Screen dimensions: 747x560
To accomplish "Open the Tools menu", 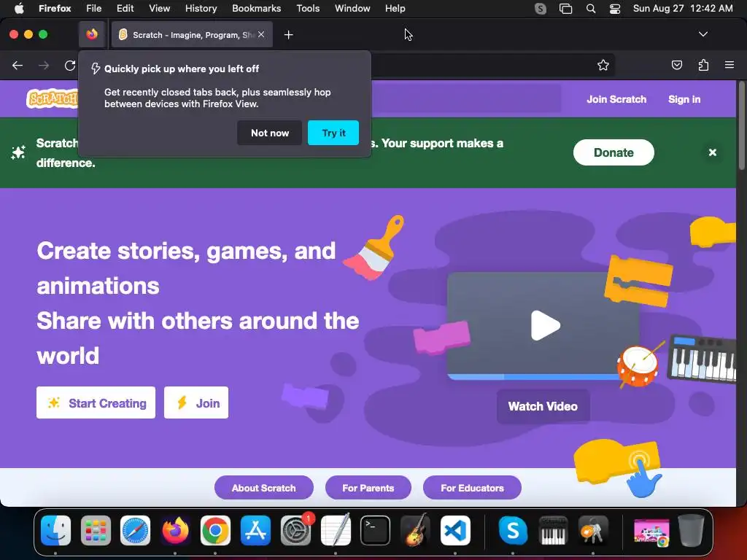I will click(308, 8).
